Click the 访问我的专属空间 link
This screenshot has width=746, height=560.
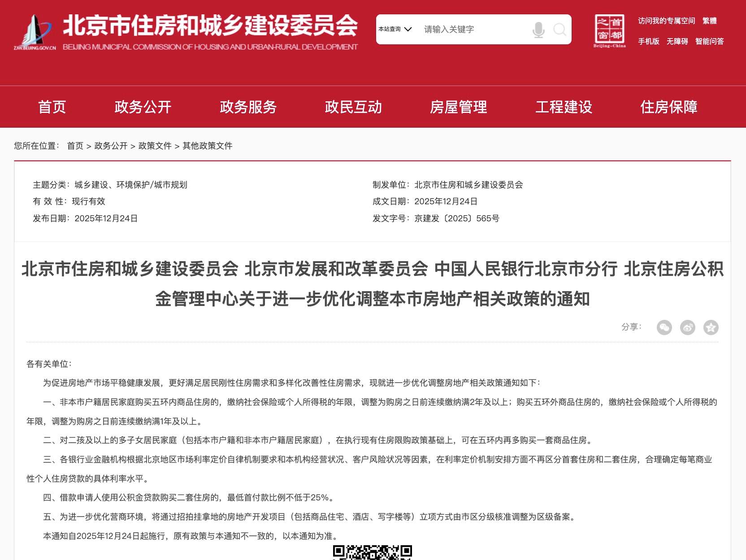[x=666, y=21]
